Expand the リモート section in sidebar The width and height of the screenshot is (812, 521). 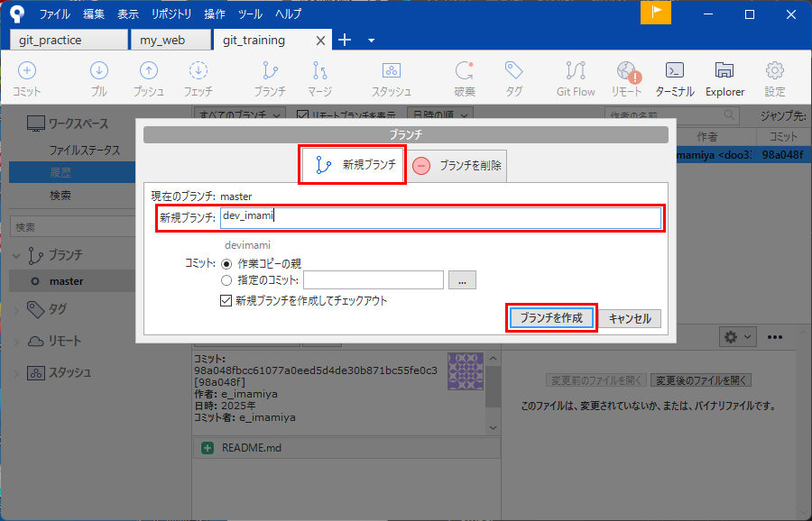[18, 341]
